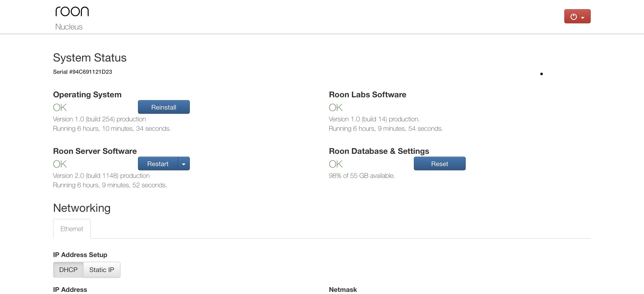644x294 pixels.
Task: Click the System Status heading
Action: (90, 58)
